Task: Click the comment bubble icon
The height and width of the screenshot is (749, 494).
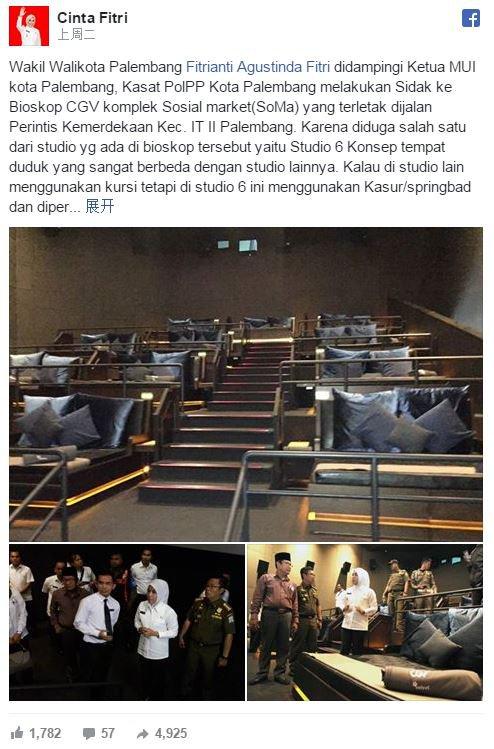Action: point(88,733)
